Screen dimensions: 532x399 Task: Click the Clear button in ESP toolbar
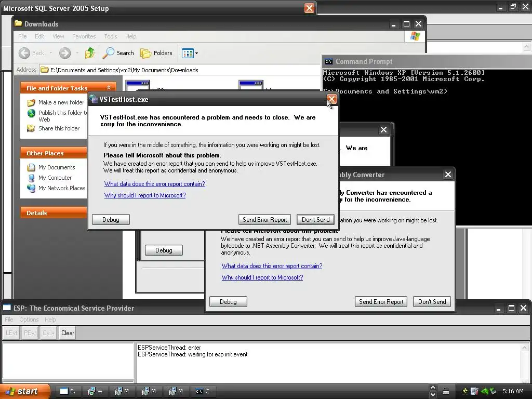click(x=68, y=333)
